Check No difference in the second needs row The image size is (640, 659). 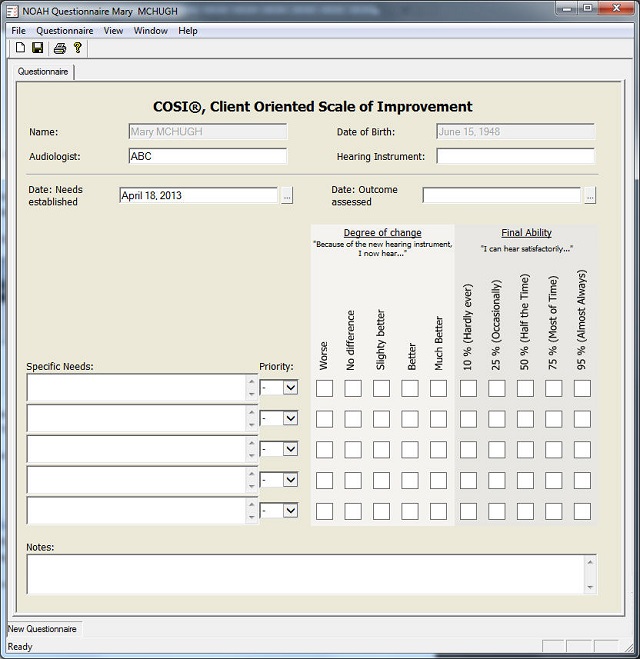(x=353, y=419)
